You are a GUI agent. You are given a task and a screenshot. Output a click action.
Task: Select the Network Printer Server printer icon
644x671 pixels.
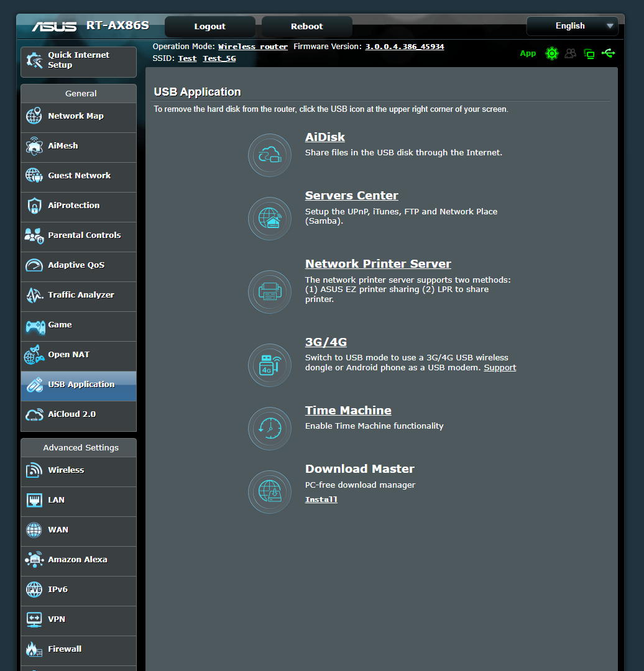[269, 291]
